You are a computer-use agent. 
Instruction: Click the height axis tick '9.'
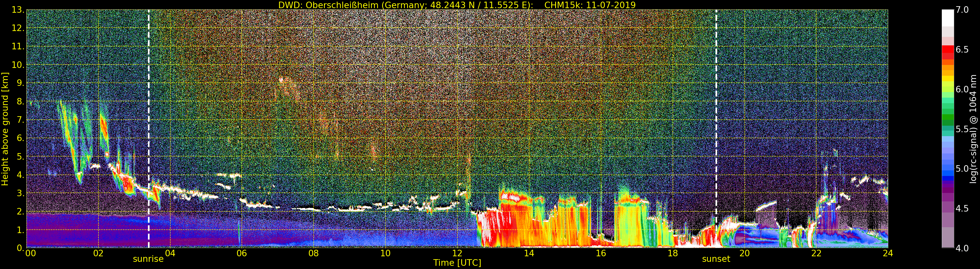coord(20,83)
